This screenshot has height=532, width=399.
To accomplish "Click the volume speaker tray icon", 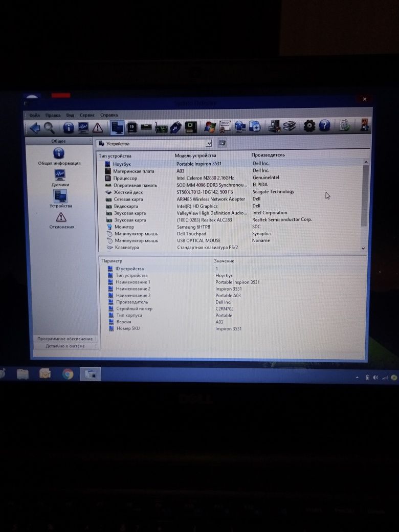I will [x=375, y=378].
